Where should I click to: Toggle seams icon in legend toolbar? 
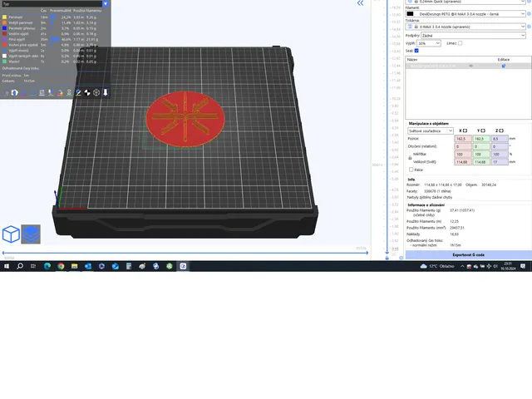[42, 92]
